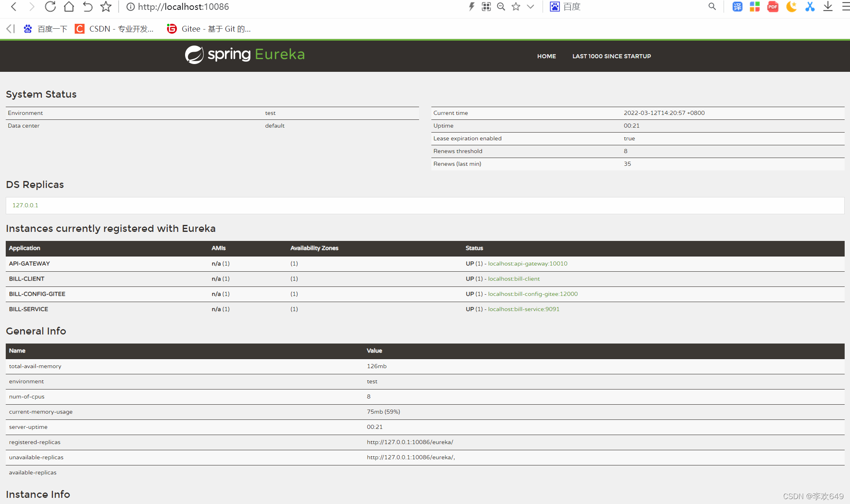Open the localhost:bill-client instance link
850x504 pixels.
point(514,279)
